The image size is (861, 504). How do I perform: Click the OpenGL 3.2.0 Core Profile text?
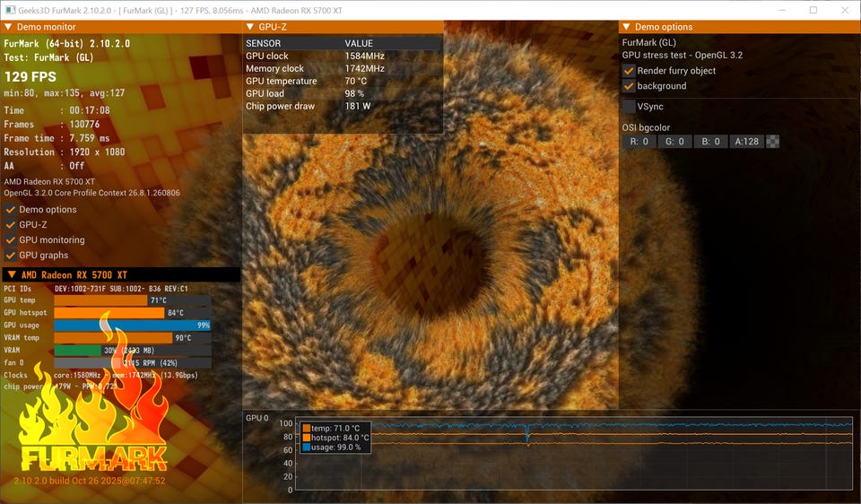[91, 193]
